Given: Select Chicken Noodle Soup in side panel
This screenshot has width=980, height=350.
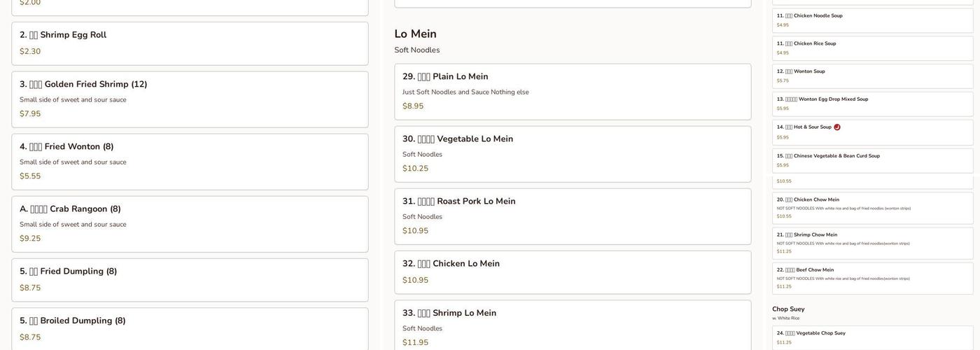Looking at the screenshot, I should click(x=872, y=20).
